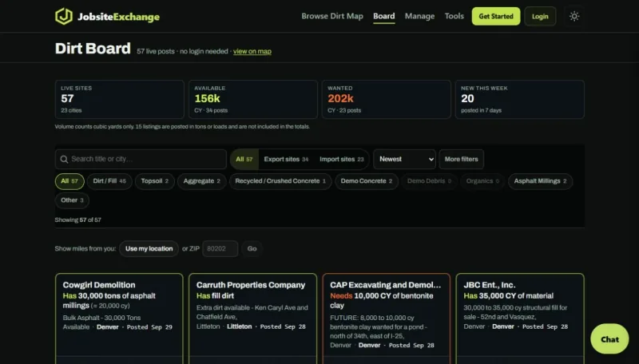Image resolution: width=639 pixels, height=364 pixels.
Task: Filter by Topsoil chip
Action: 154,181
